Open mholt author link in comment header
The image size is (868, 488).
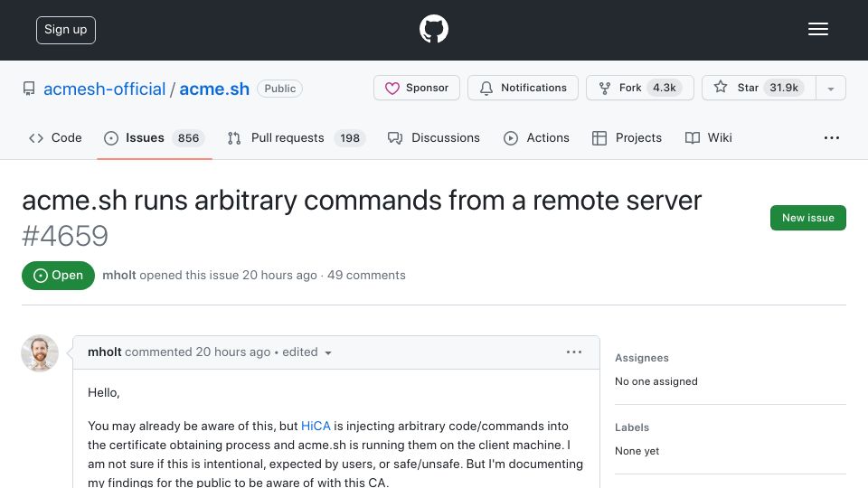105,352
